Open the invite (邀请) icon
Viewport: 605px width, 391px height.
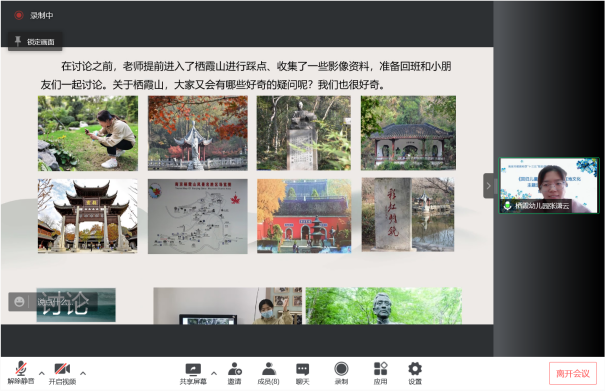click(234, 373)
